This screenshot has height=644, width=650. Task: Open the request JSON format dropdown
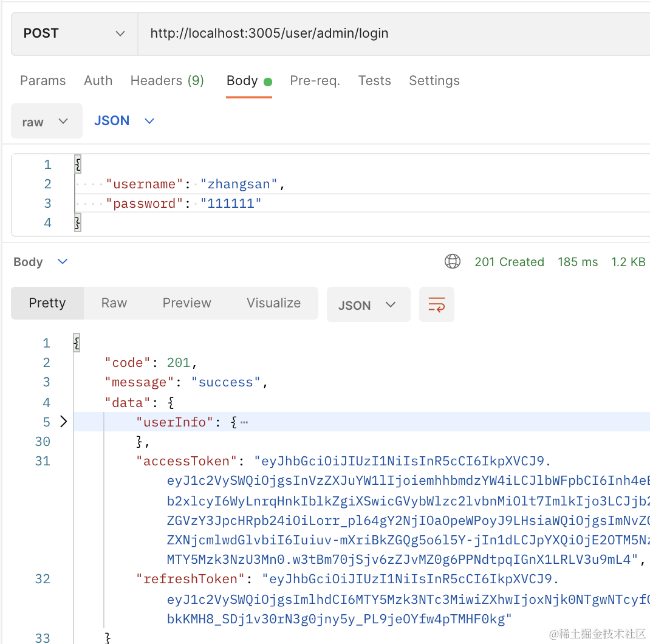pyautogui.click(x=124, y=121)
